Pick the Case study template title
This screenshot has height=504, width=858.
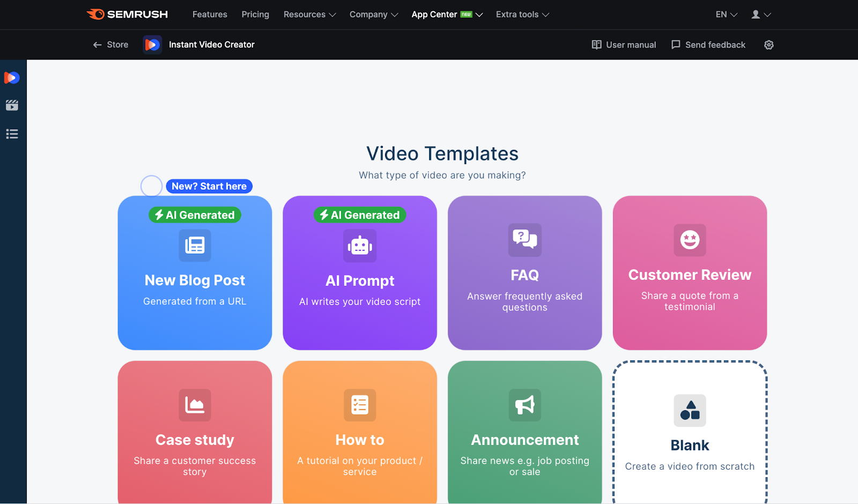pyautogui.click(x=195, y=440)
